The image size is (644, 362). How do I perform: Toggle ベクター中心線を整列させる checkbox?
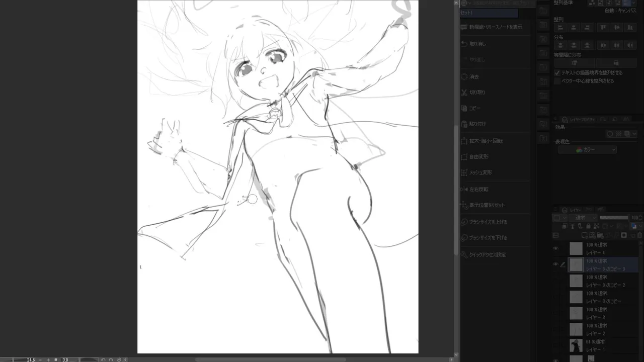pos(557,80)
